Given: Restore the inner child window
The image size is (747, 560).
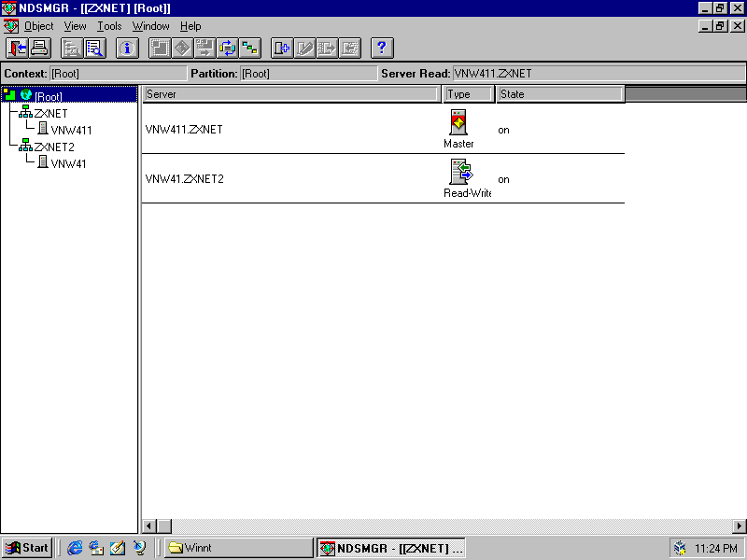Looking at the screenshot, I should click(721, 26).
